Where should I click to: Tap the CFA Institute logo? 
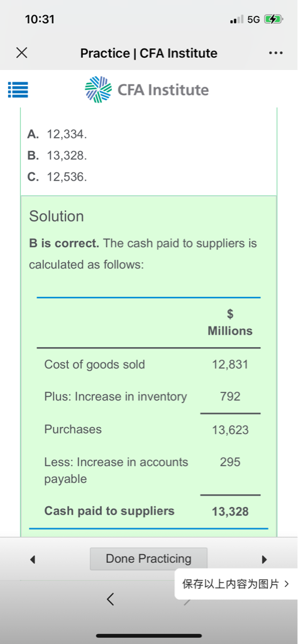tap(146, 89)
